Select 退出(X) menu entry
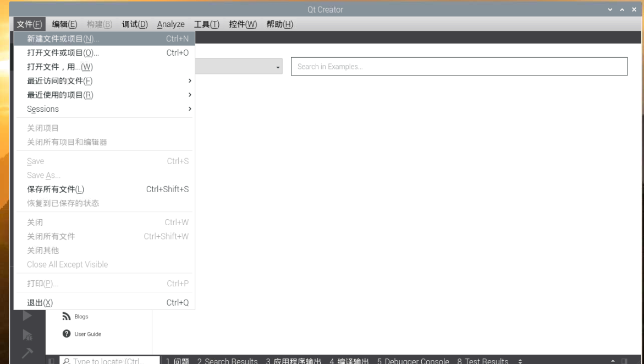Screen dimensions: 644x364 point(104,303)
